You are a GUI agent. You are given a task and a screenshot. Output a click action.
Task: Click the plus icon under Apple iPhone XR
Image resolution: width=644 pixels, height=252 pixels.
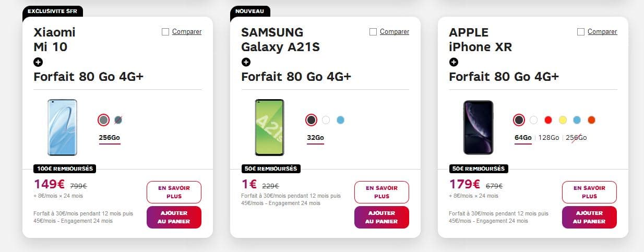pos(454,62)
